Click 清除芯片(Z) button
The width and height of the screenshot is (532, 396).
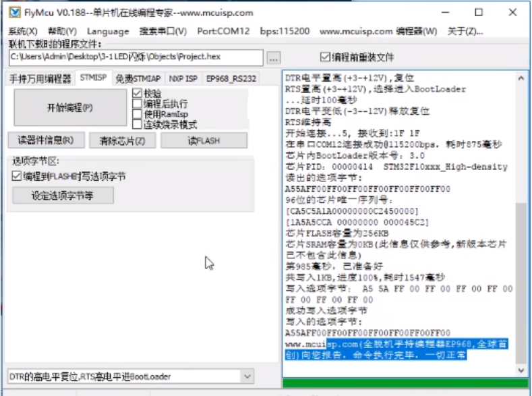pyautogui.click(x=122, y=140)
